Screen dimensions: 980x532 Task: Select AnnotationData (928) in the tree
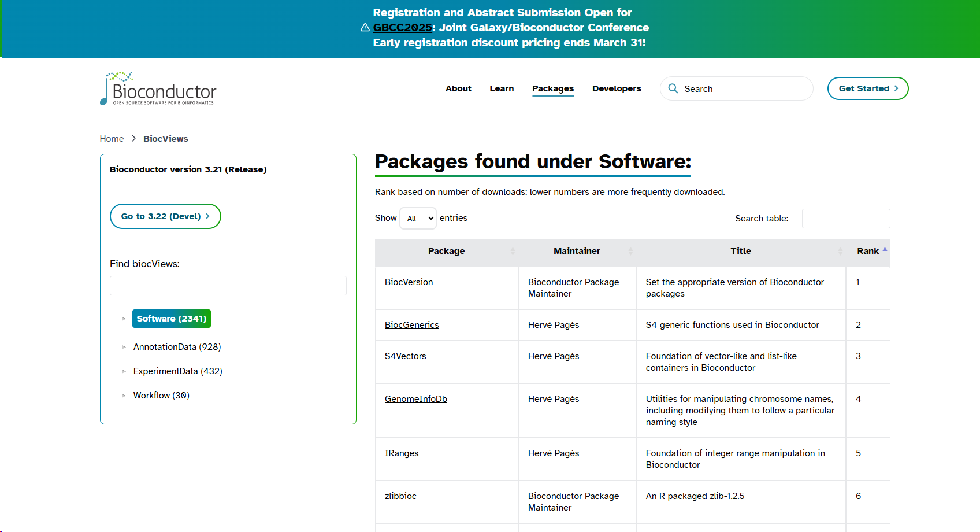click(x=177, y=347)
